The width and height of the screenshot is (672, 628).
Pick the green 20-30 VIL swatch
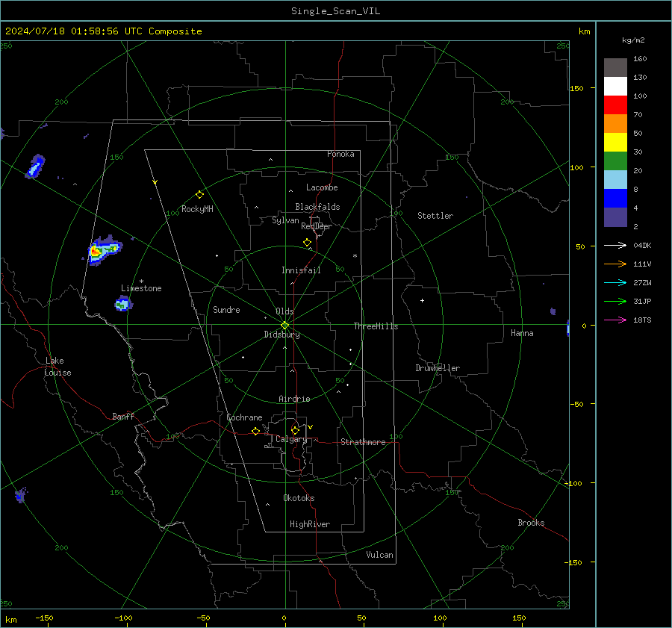[615, 161]
